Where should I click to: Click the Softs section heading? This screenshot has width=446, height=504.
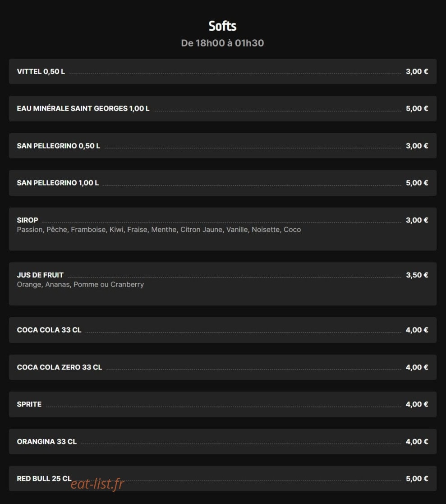pyautogui.click(x=222, y=26)
